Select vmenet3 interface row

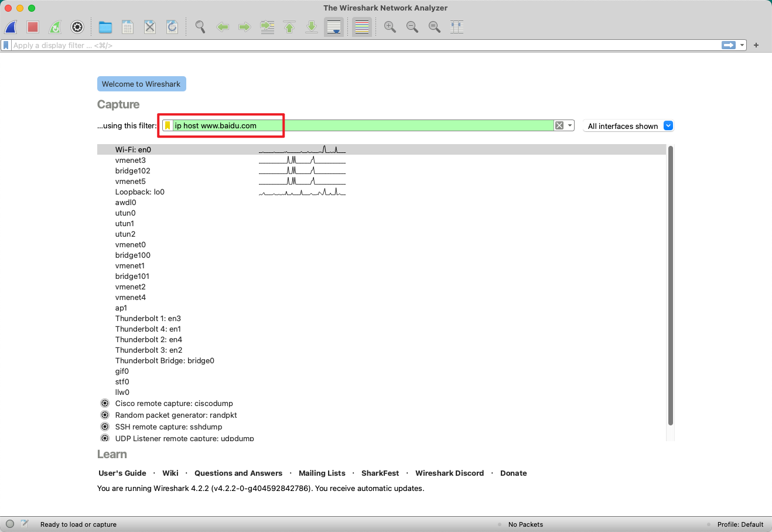click(x=381, y=160)
